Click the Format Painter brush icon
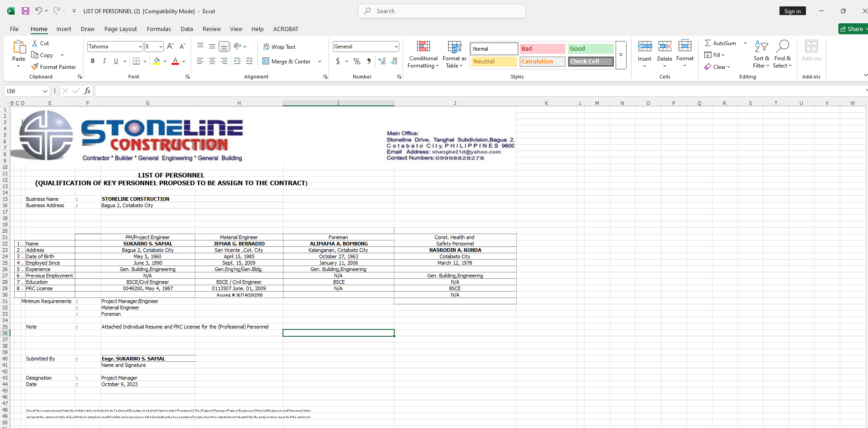This screenshot has height=428, width=868. click(x=35, y=67)
